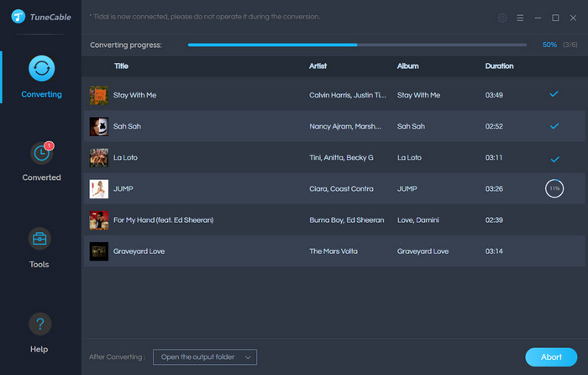
Task: Click artist The Mars Volta
Action: coord(333,251)
